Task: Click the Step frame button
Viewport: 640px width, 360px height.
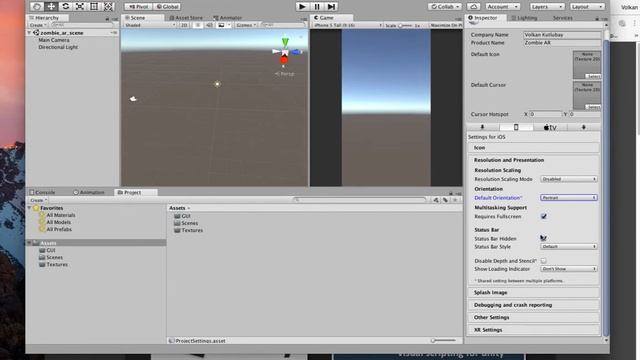Action: [x=331, y=7]
